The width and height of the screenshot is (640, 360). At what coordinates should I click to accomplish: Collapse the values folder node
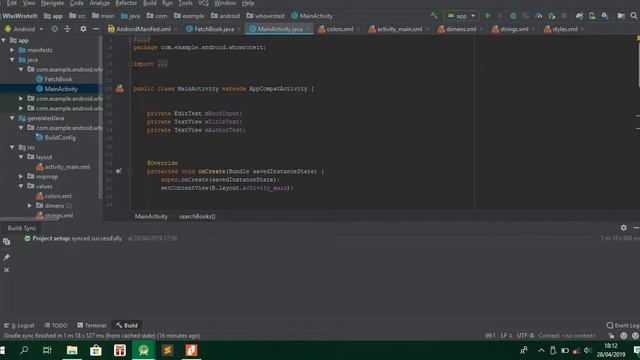21,186
